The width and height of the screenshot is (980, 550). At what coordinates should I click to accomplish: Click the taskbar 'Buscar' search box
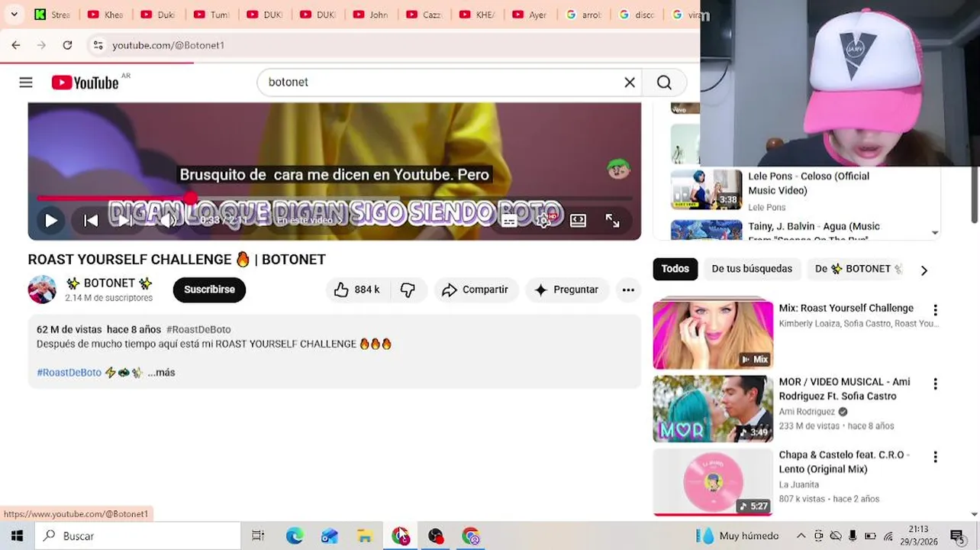point(137,536)
